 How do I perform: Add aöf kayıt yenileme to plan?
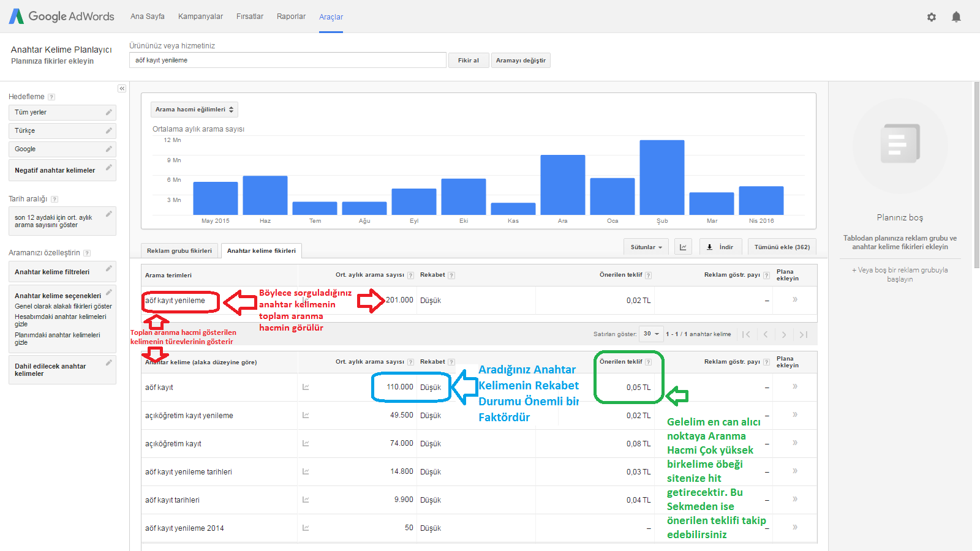795,299
